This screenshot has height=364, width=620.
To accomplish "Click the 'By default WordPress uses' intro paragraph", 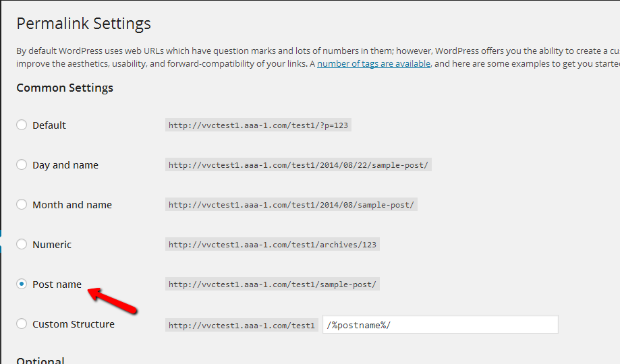I will click(x=202, y=51).
